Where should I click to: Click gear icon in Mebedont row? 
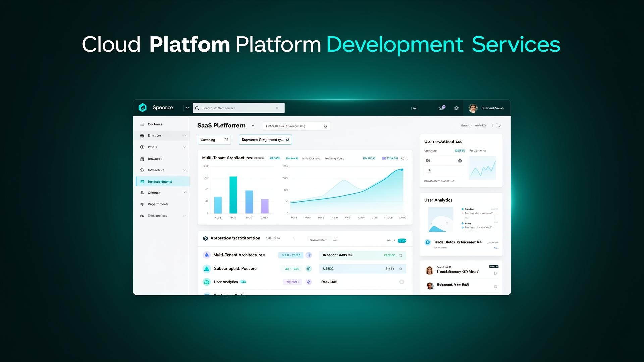click(401, 255)
